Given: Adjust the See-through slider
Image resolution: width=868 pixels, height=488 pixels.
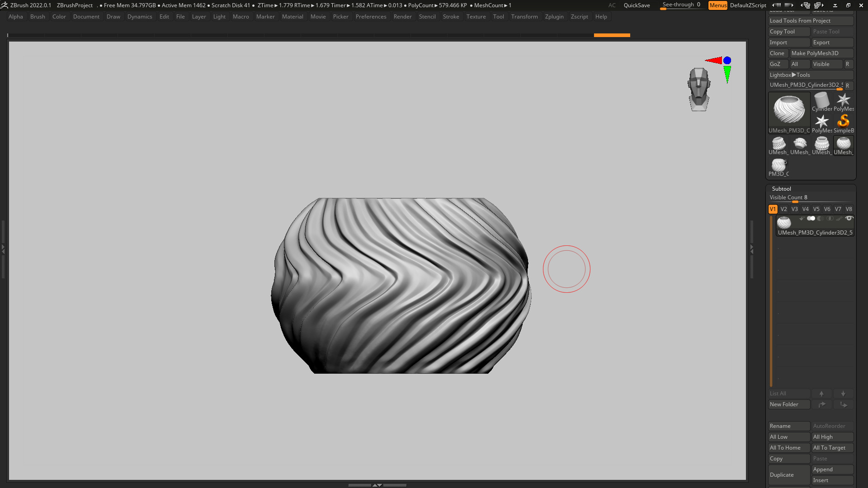Looking at the screenshot, I should (x=681, y=5).
